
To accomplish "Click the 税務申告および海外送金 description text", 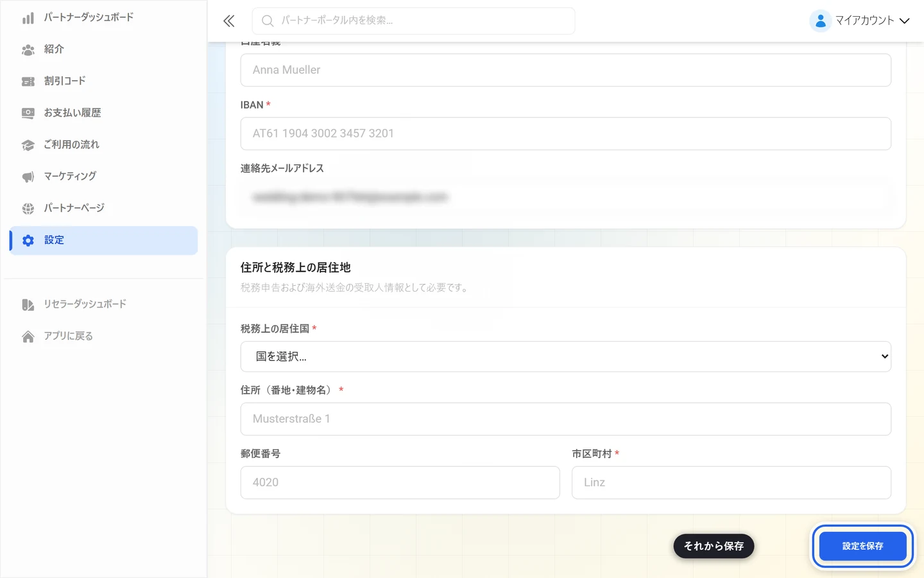I will [x=356, y=288].
